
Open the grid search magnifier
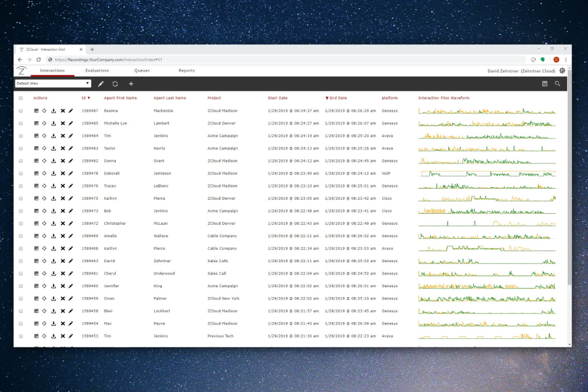pyautogui.click(x=557, y=84)
